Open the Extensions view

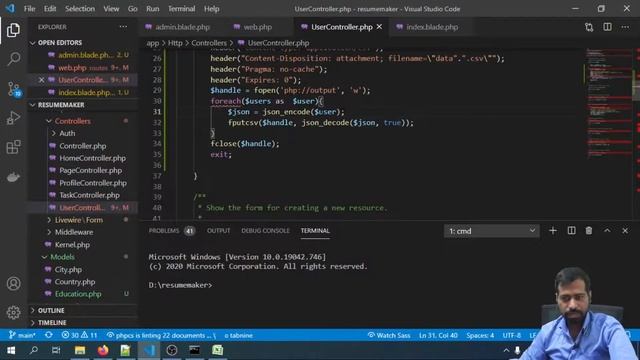[x=13, y=147]
